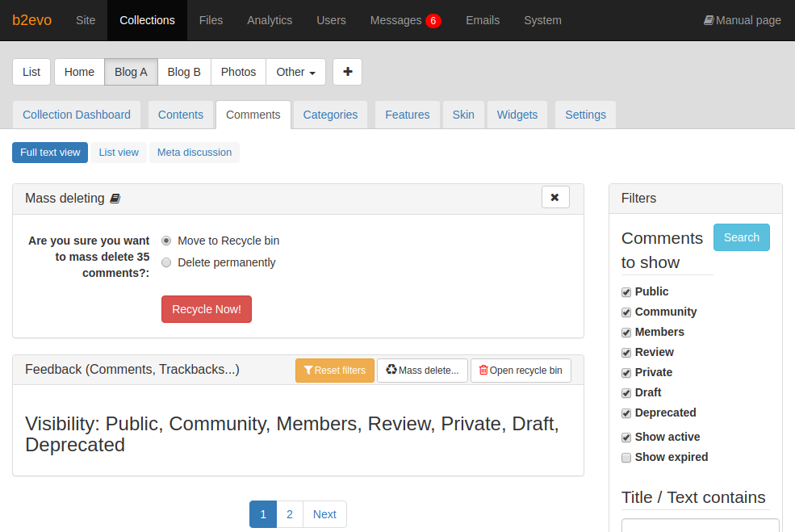Open the Manual page link
The width and height of the screenshot is (795, 532).
tap(743, 20)
